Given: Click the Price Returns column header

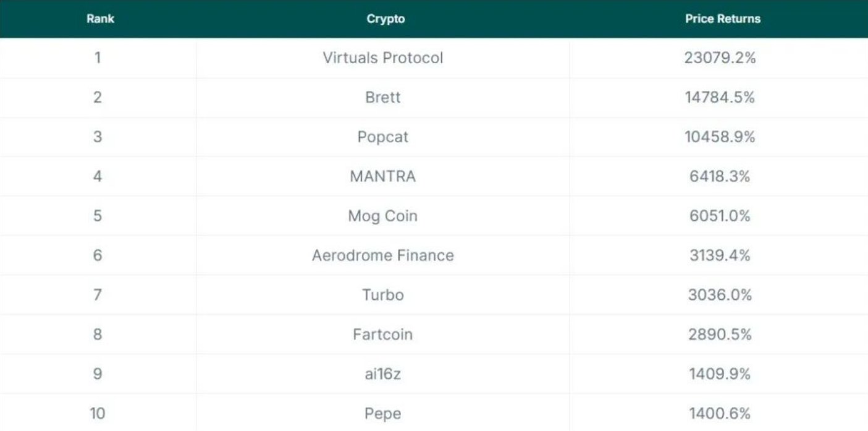Looking at the screenshot, I should (x=722, y=19).
